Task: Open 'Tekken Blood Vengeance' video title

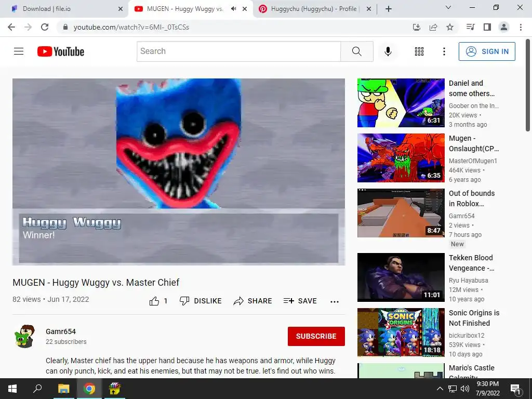Action: (471, 262)
